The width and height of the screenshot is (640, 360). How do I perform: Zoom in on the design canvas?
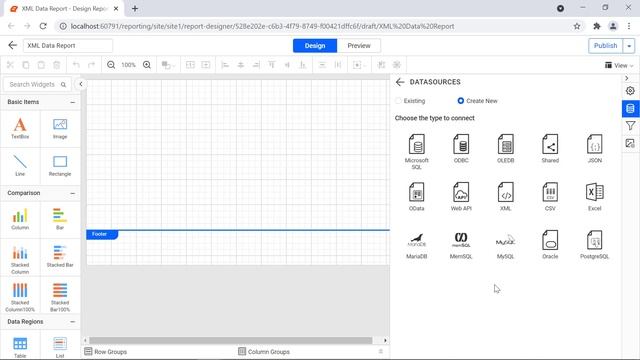click(147, 65)
